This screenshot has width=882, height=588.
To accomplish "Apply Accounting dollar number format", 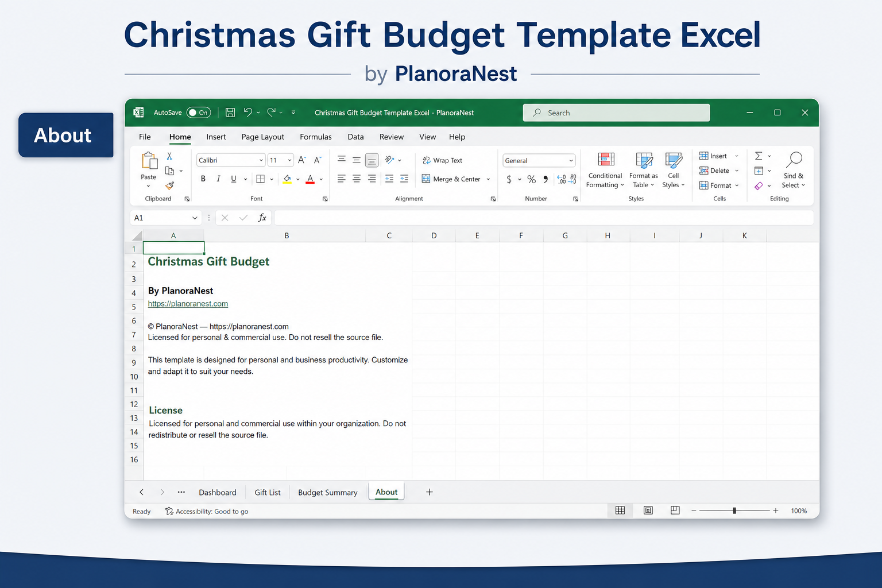I will tap(509, 179).
